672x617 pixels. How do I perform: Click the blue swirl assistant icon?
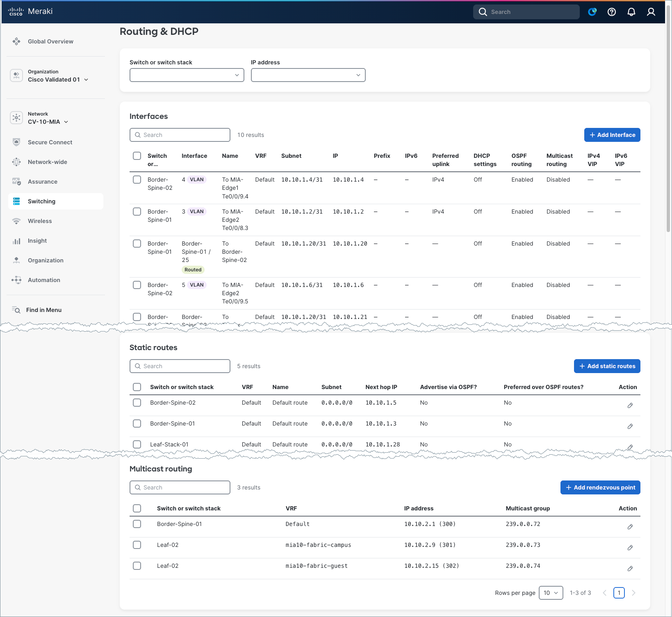point(592,12)
